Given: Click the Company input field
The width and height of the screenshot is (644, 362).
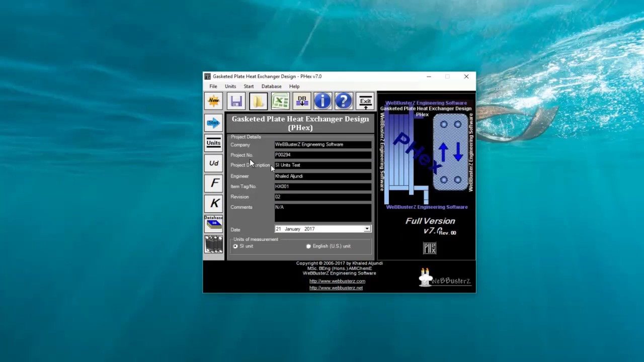Looking at the screenshot, I should 323,144.
